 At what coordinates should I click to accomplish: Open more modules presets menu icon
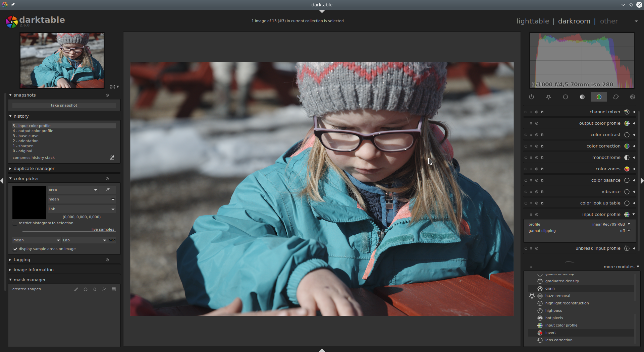(531, 267)
